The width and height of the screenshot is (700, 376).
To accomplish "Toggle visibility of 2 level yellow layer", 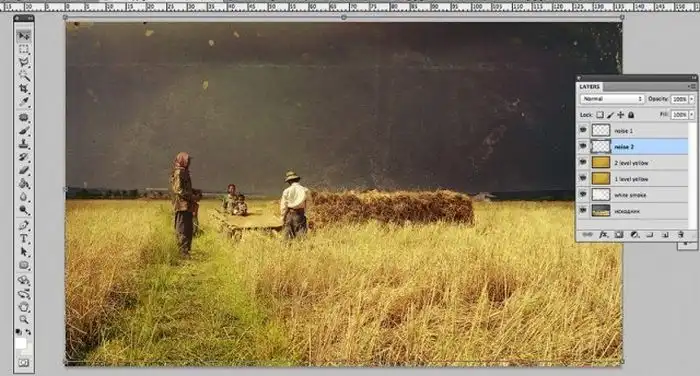I will [x=583, y=162].
